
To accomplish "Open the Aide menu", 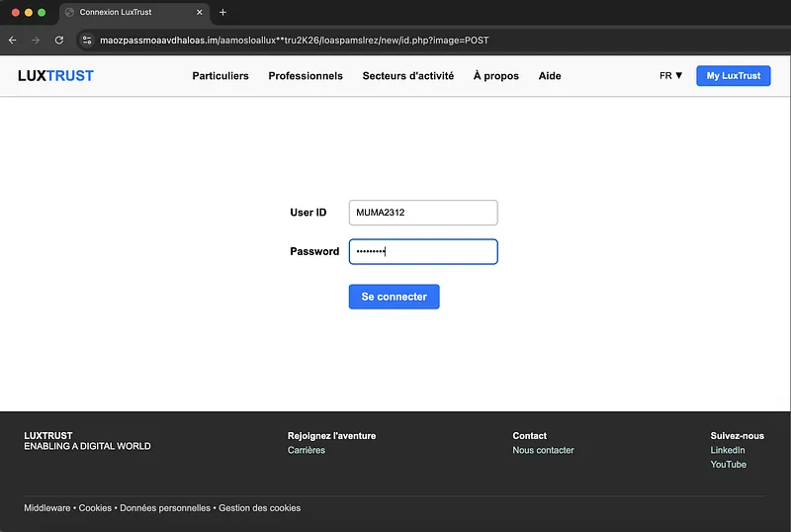I will (x=550, y=76).
